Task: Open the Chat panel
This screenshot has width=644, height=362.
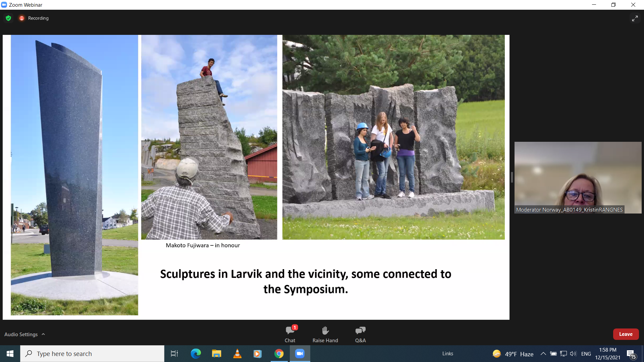Action: coord(290,334)
